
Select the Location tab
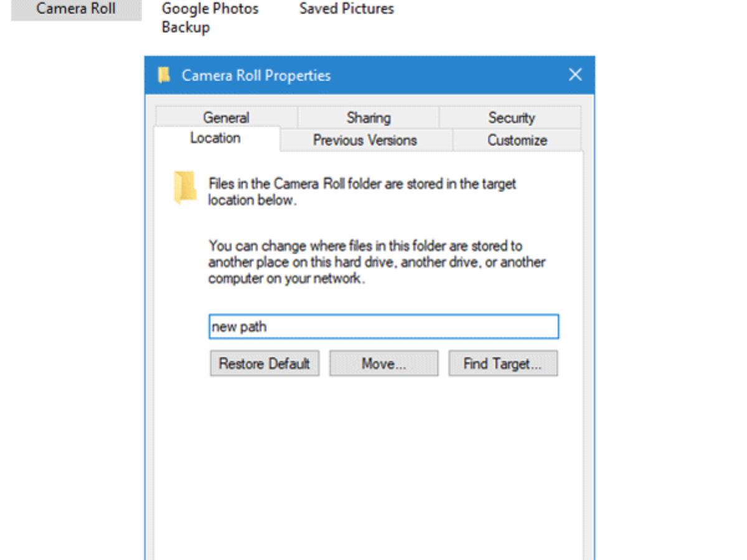point(215,138)
